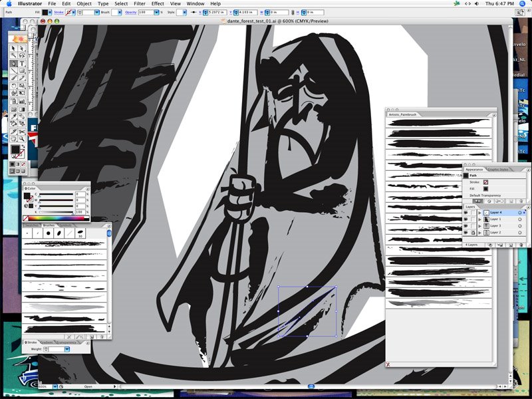Viewport: 532px width, 399px height.
Task: Open the Object menu
Action: [84, 3]
